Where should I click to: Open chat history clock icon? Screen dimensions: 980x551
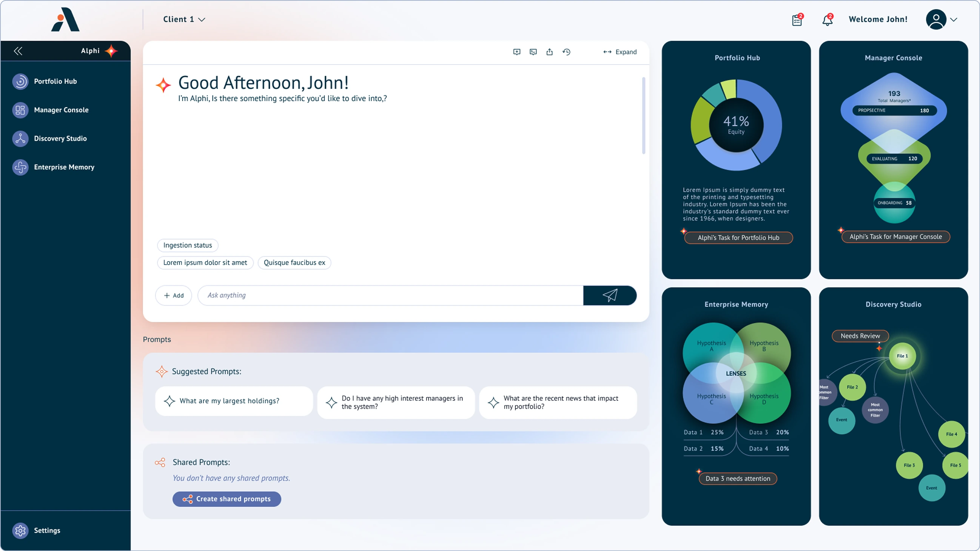[566, 52]
